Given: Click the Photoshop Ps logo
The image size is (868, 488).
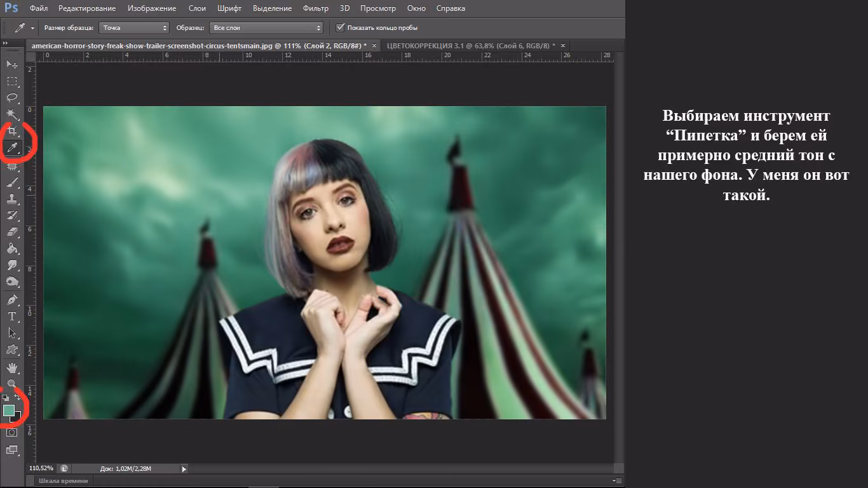Looking at the screenshot, I should [x=11, y=8].
